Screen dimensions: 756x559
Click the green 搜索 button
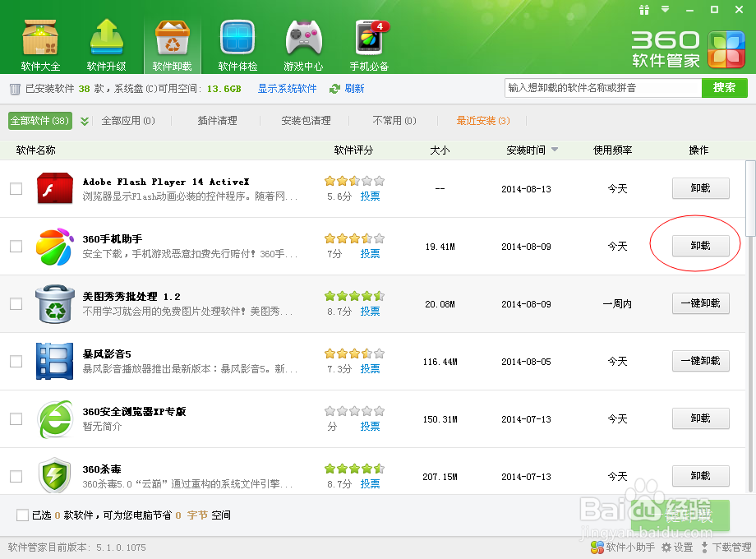[x=724, y=88]
